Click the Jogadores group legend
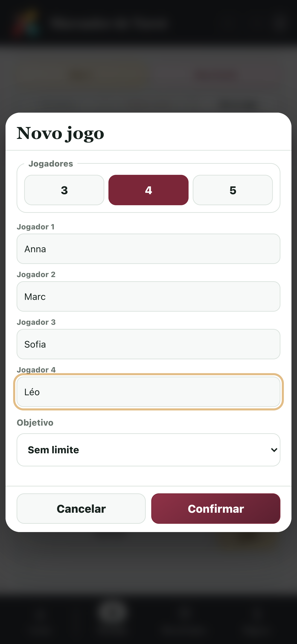The width and height of the screenshot is (297, 644). click(51, 164)
